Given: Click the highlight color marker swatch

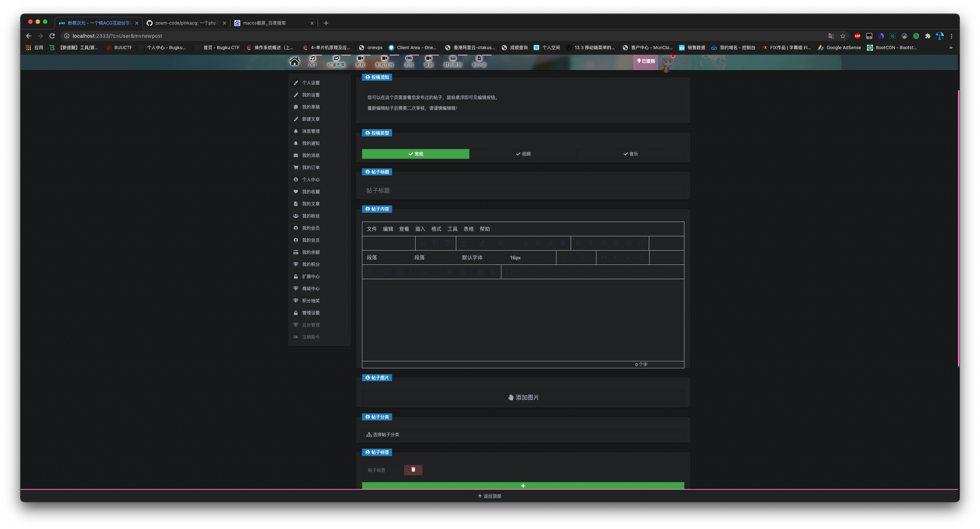Looking at the screenshot, I should click(482, 243).
